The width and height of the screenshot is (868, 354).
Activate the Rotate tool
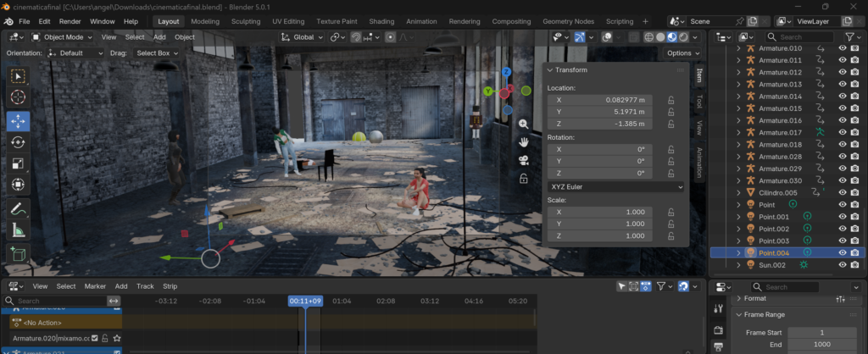(x=18, y=142)
